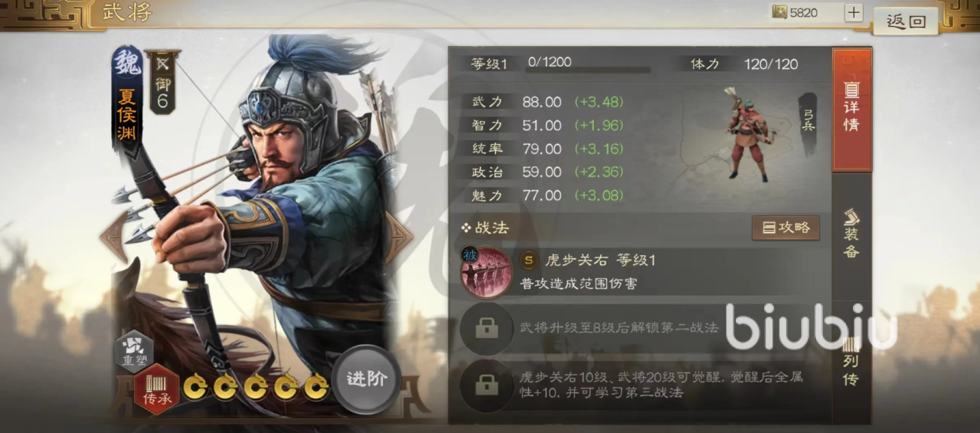980x433 pixels.
Task: Switch to the 详情 details tab
Action: (851, 110)
